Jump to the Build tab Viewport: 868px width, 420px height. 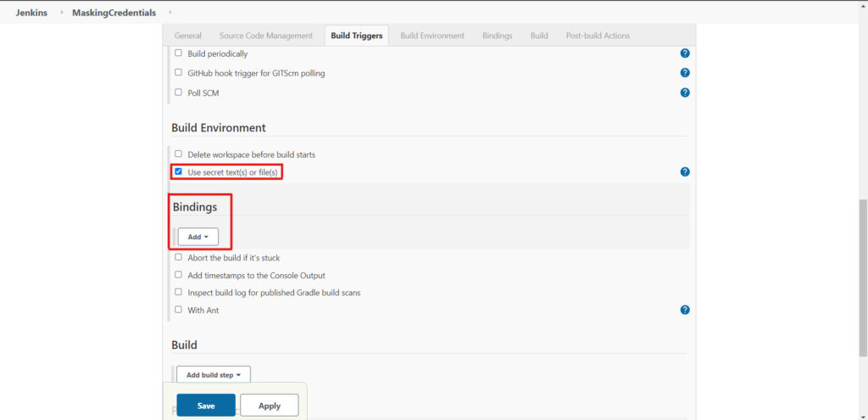point(539,36)
